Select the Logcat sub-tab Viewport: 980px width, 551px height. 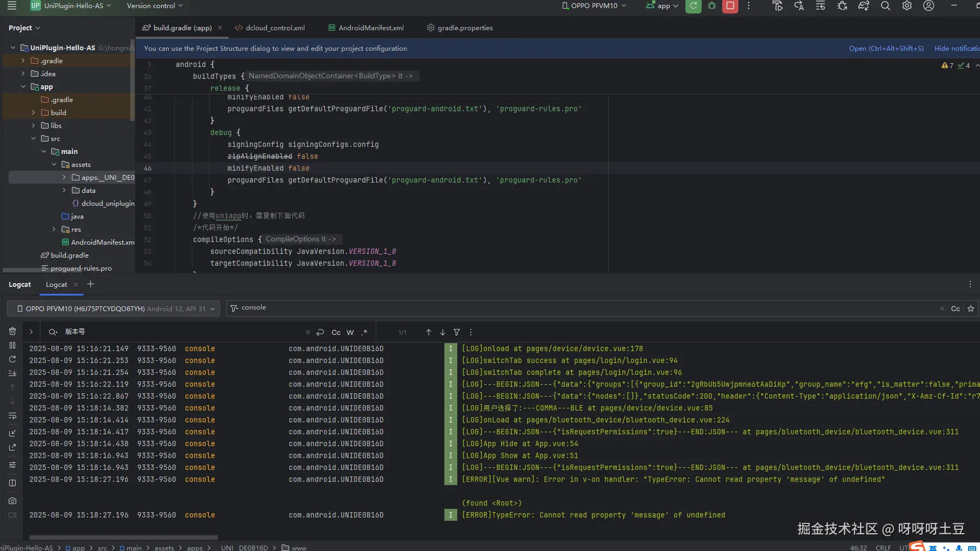click(x=56, y=284)
